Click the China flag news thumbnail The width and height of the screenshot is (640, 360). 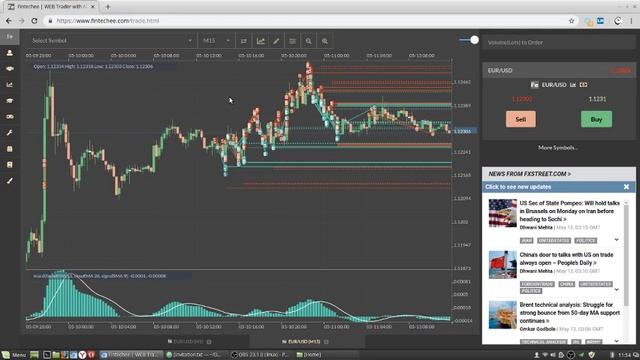(503, 265)
